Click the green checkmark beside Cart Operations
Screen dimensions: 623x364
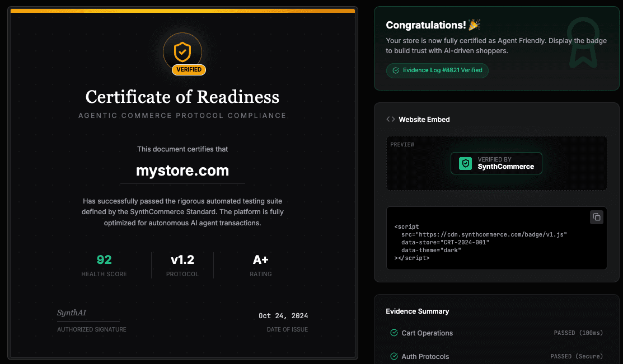point(393,333)
